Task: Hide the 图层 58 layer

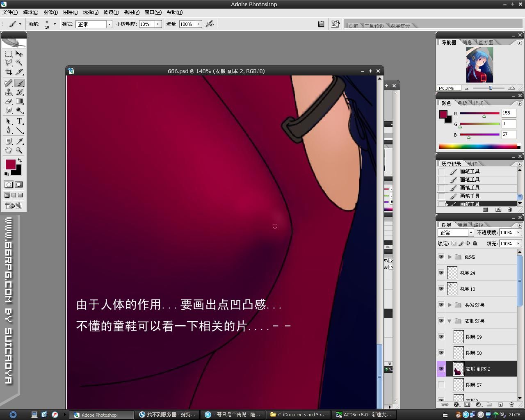Action: click(x=441, y=353)
